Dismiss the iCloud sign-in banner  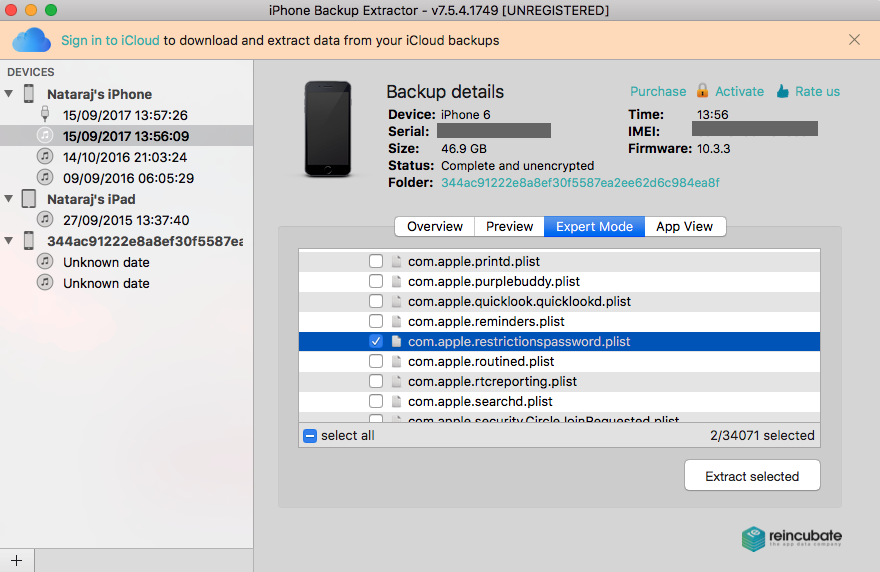tap(854, 40)
